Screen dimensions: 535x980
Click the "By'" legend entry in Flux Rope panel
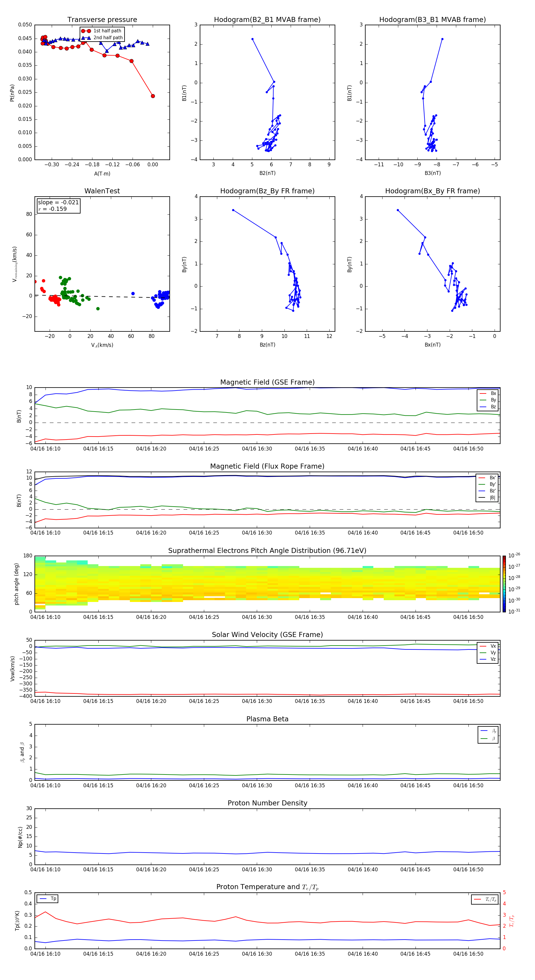[487, 484]
